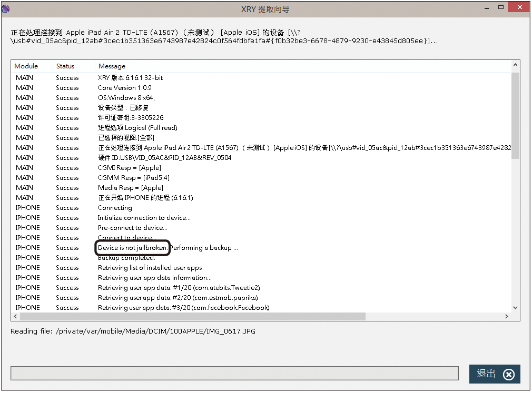Click the log list scroll down arrow
This screenshot has width=532, height=393.
pos(515,308)
